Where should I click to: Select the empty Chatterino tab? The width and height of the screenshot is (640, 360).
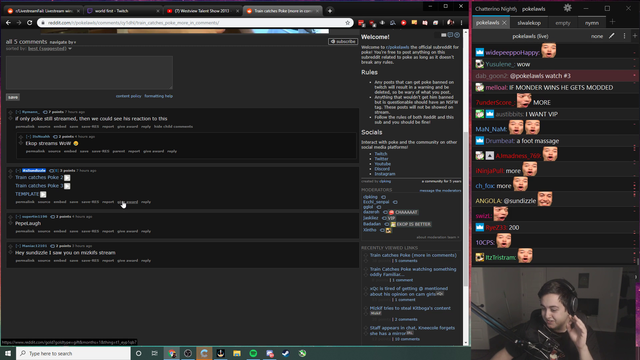(x=562, y=23)
